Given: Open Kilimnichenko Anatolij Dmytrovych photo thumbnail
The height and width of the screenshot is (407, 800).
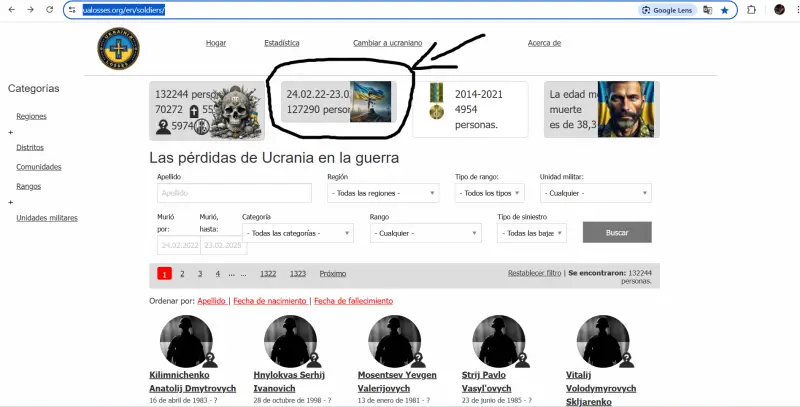Looking at the screenshot, I should pyautogui.click(x=187, y=340).
